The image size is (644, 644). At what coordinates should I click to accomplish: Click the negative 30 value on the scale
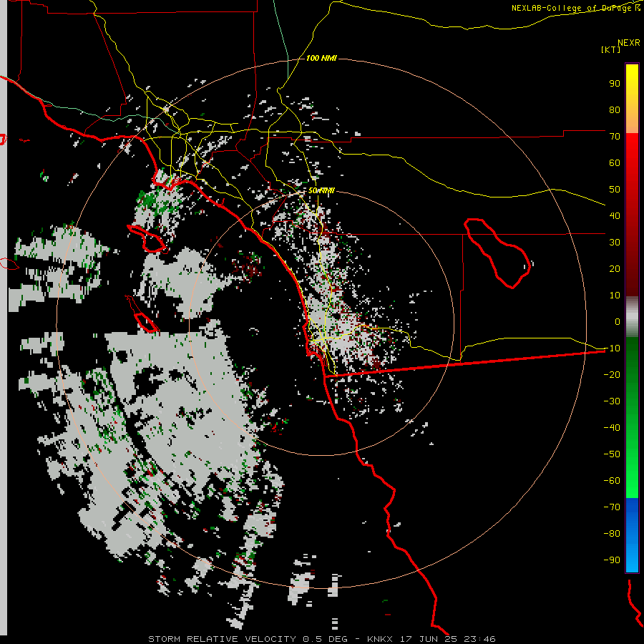coord(612,401)
